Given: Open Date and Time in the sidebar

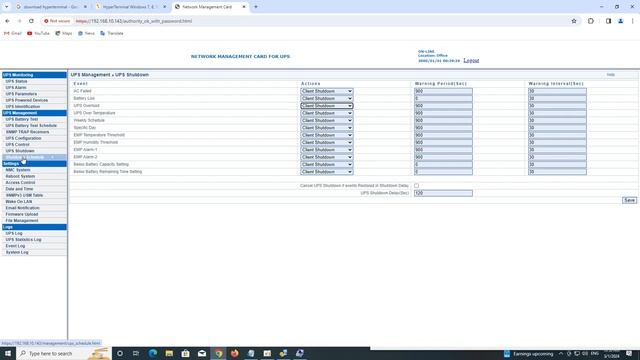Looking at the screenshot, I should coord(19,189).
